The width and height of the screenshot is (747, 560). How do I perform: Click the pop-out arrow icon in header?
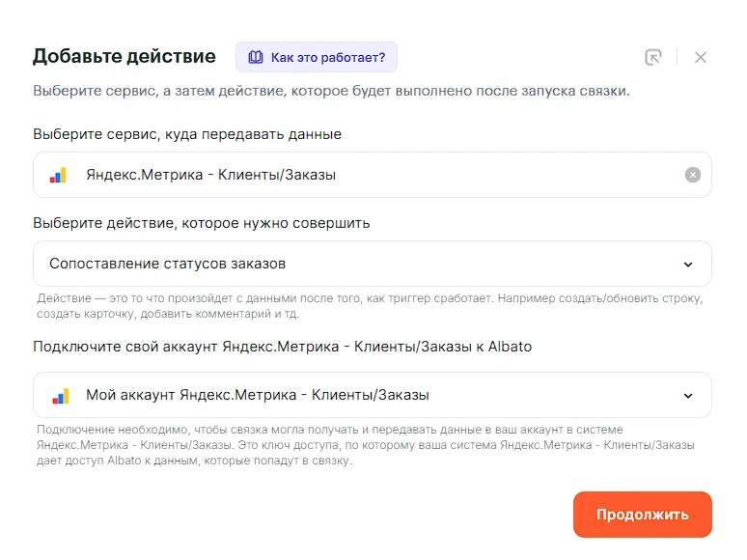(652, 57)
